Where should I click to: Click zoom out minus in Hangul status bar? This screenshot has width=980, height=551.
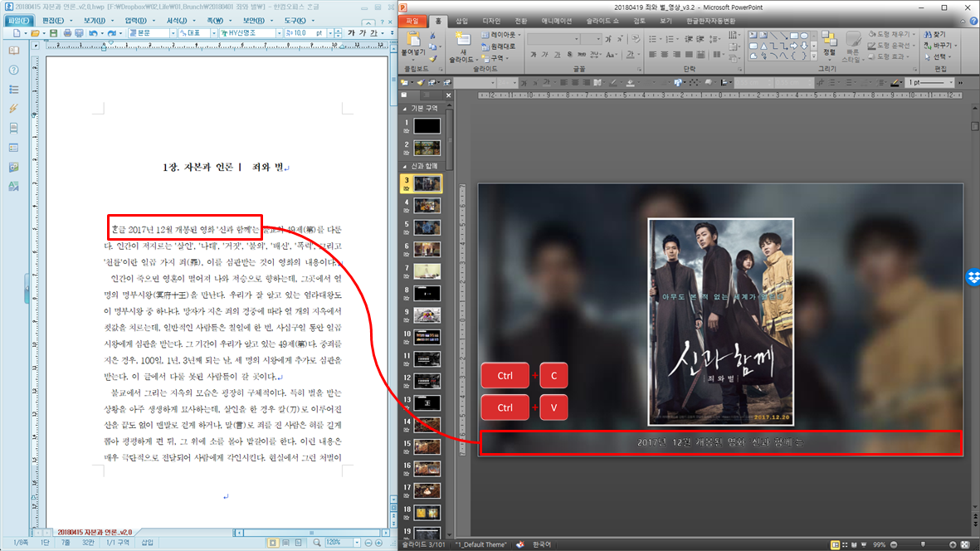(x=368, y=543)
